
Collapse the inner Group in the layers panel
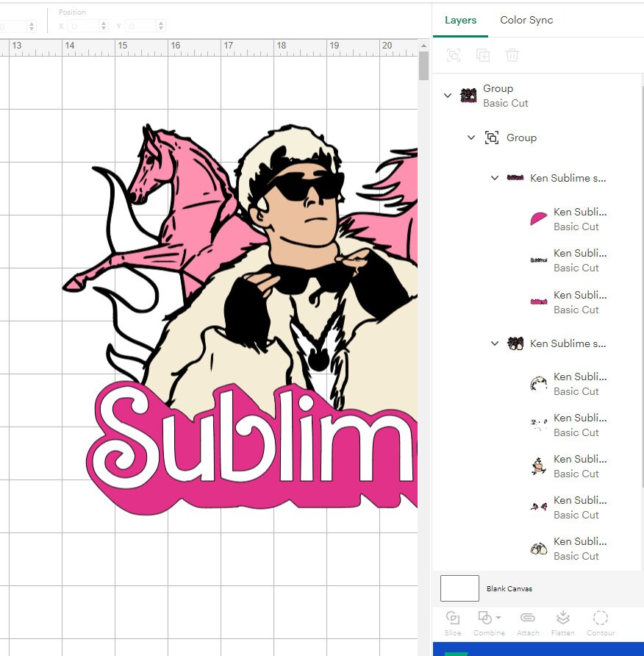tap(472, 138)
